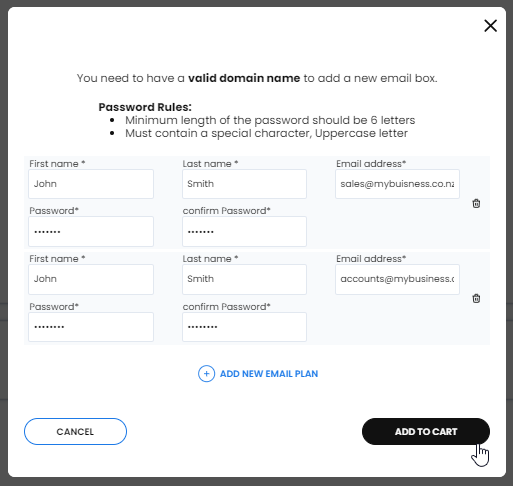The image size is (513, 486).
Task: Select the sales@mybuisness.co.nz email field
Action: (397, 184)
